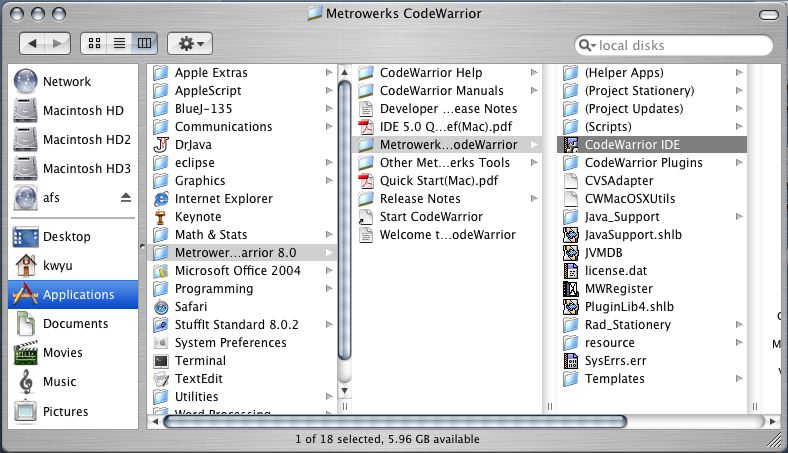The height and width of the screenshot is (453, 788).
Task: Click the applications column up scroll arrow
Action: [x=344, y=72]
